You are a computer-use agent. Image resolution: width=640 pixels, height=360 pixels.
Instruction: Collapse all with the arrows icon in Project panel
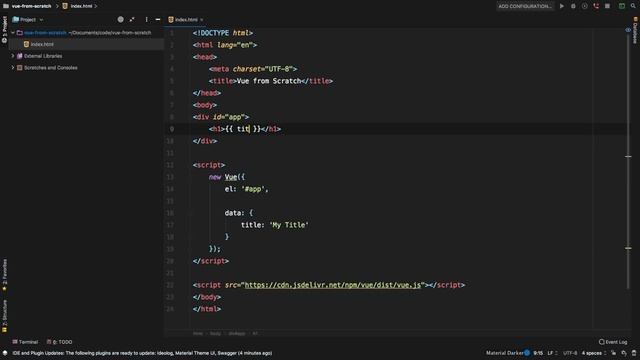coord(132,19)
